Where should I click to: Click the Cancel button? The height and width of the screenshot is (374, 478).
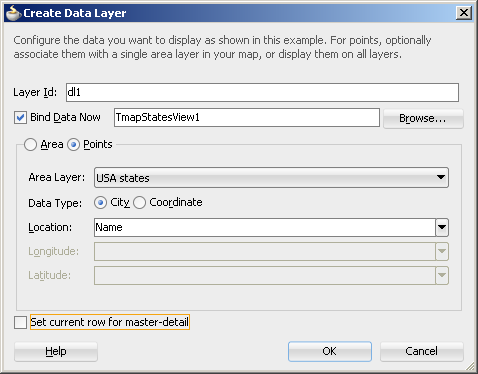click(422, 351)
